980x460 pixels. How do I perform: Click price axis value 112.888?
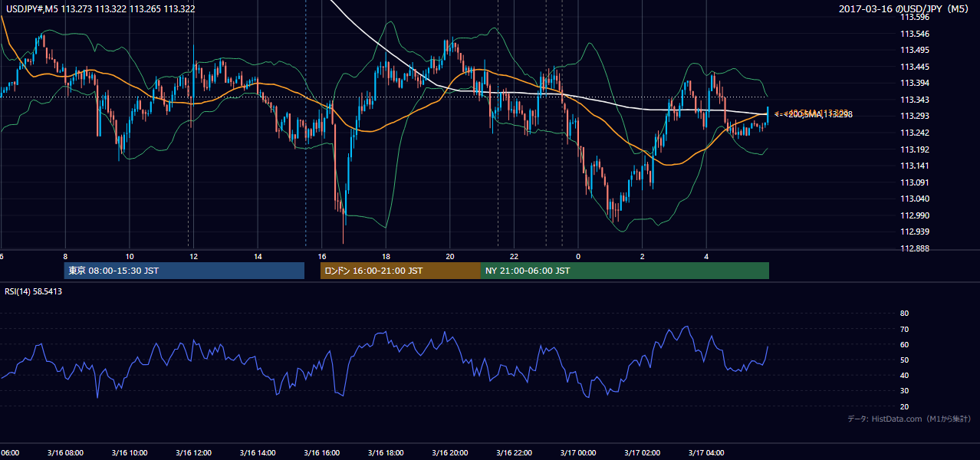pos(916,248)
